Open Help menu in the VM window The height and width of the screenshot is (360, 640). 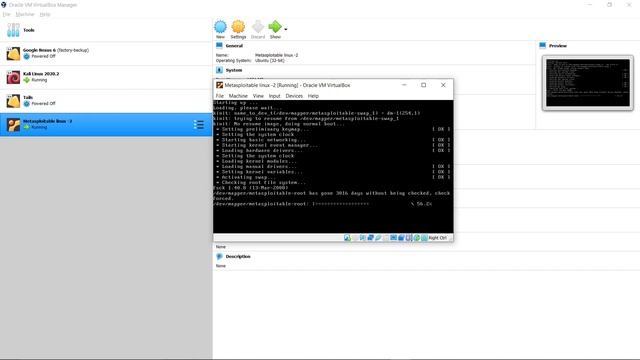click(x=313, y=96)
